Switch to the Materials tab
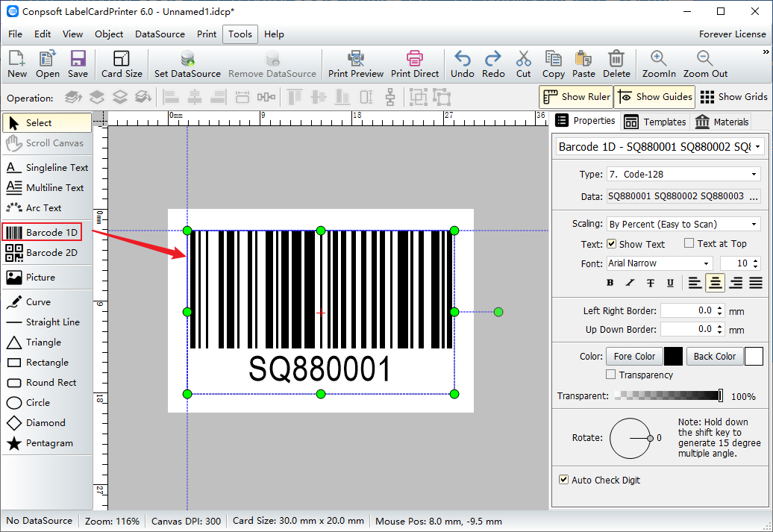Screen dimensions: 773x532 (722, 122)
